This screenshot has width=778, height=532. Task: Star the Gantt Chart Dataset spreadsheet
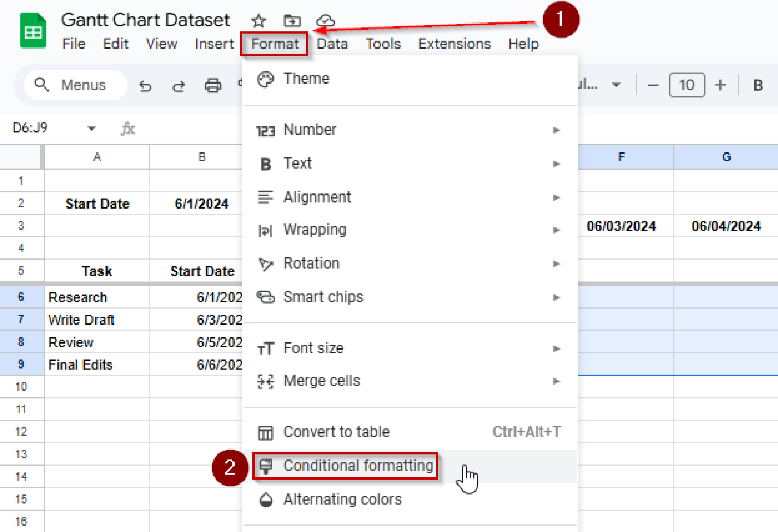point(258,21)
